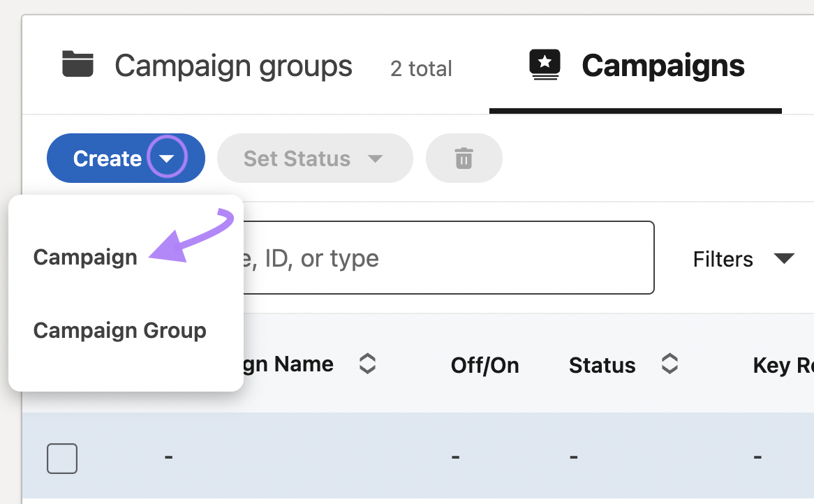This screenshot has width=814, height=504.
Task: Click the Filters chevron icon
Action: (x=784, y=258)
